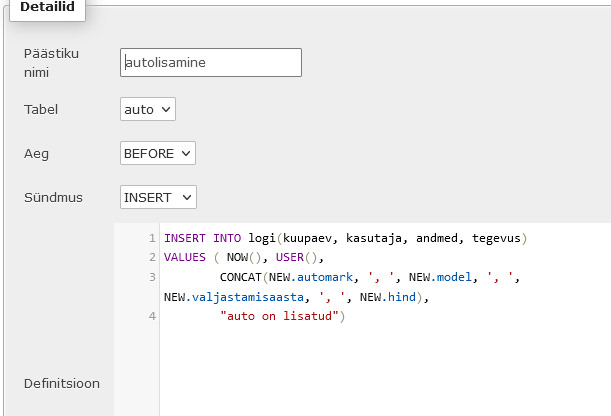Click 'tegevus' column name on line 1
611x416 pixels.
[496, 238]
